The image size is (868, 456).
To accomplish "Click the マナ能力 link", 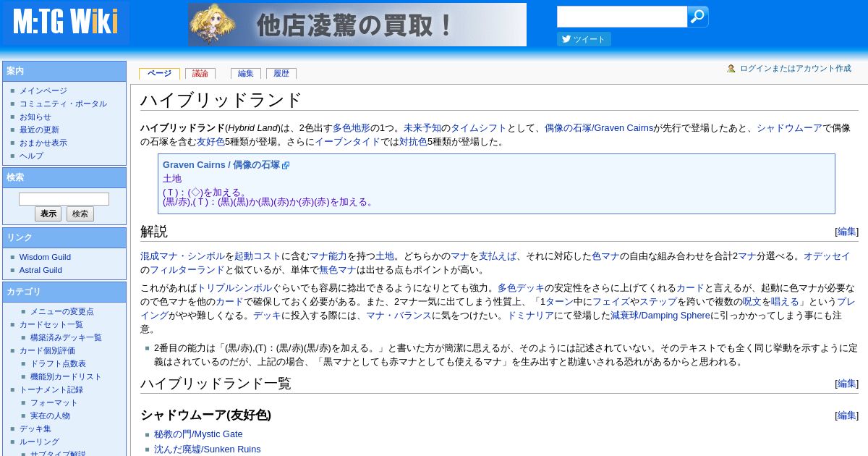I will (328, 256).
